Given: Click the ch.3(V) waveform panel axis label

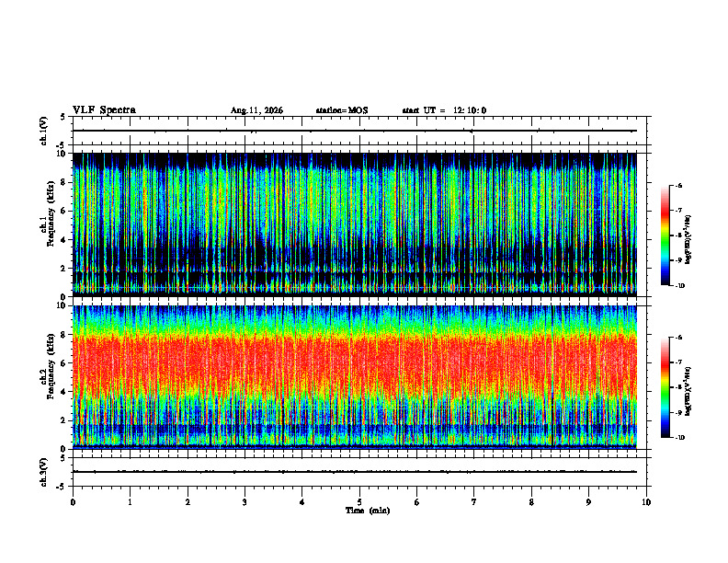Looking at the screenshot, I should (x=44, y=472).
